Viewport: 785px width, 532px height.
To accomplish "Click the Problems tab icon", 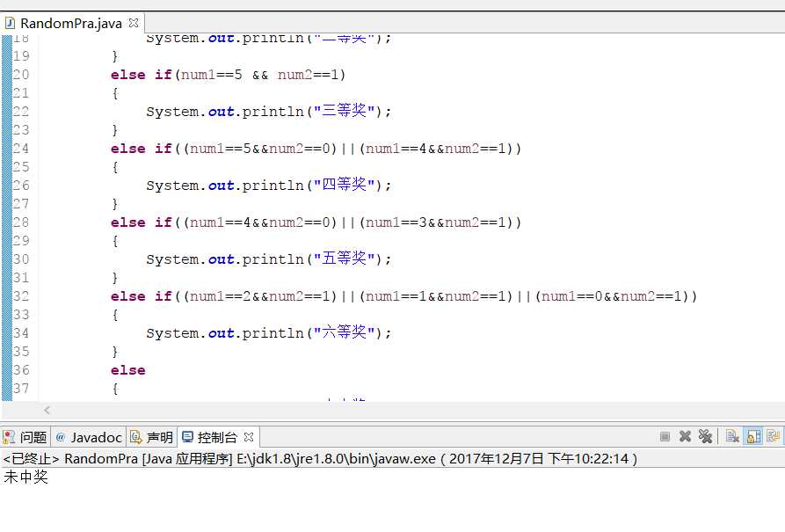I will 9,437.
